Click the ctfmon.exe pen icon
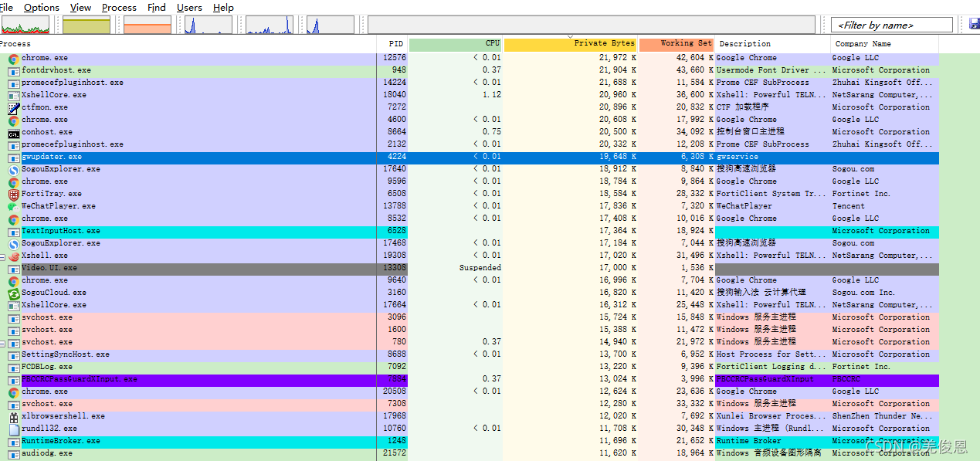The width and height of the screenshot is (980, 461). click(x=14, y=107)
